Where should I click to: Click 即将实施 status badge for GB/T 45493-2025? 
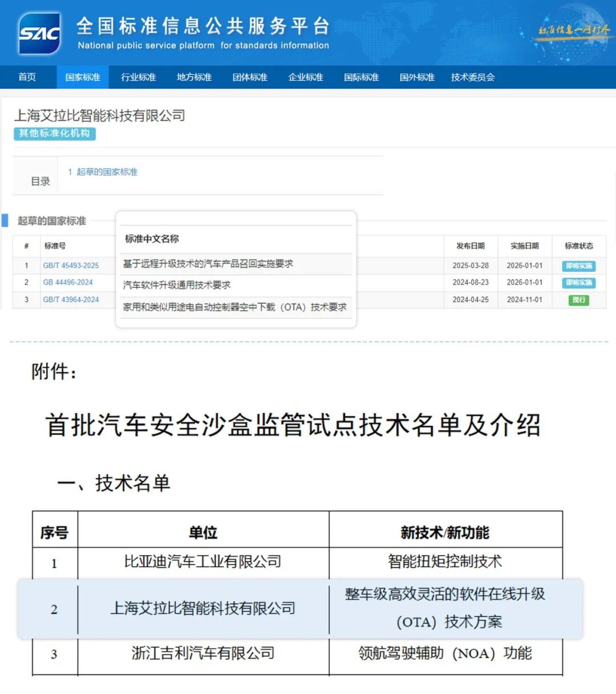[579, 266]
